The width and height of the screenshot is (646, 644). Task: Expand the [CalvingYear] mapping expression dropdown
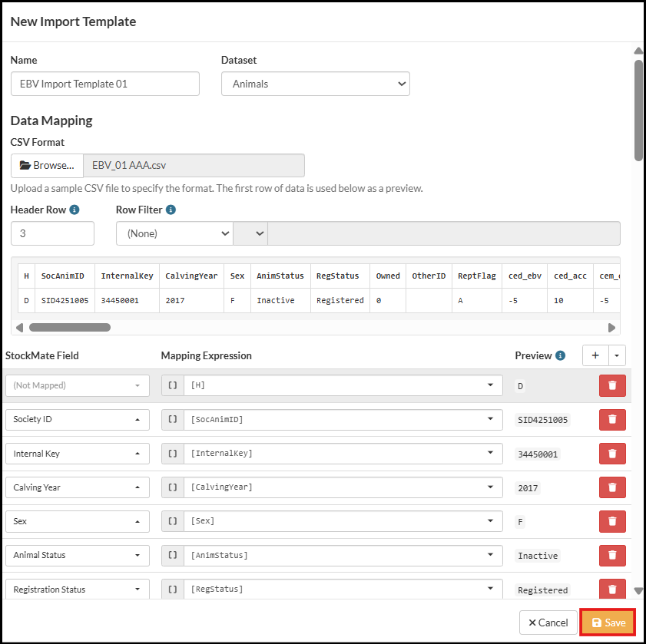(490, 487)
